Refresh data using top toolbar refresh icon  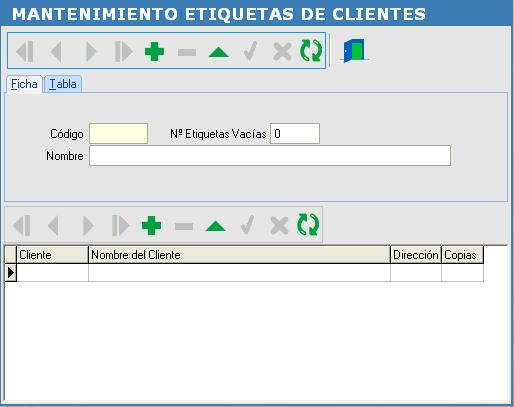pyautogui.click(x=311, y=51)
